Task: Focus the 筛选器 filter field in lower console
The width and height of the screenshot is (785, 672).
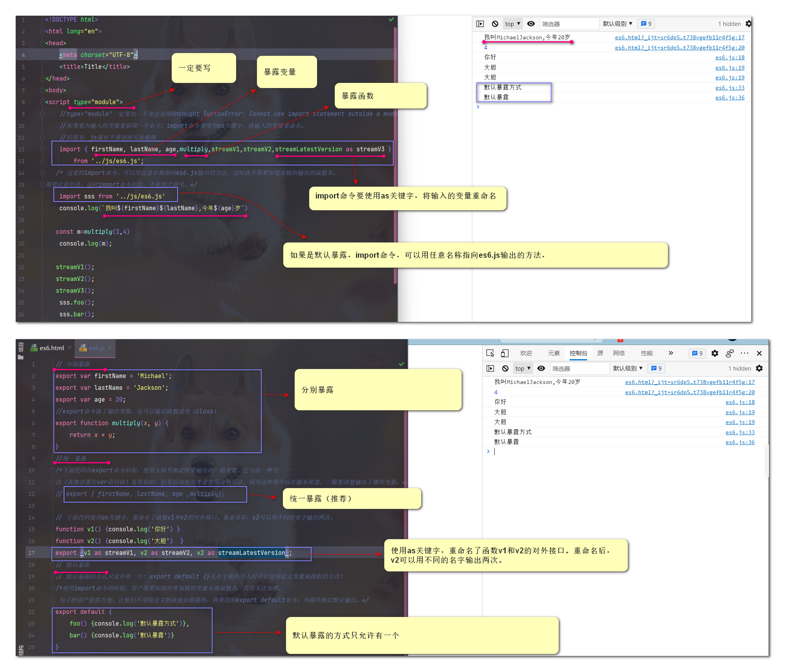Action: 580,369
